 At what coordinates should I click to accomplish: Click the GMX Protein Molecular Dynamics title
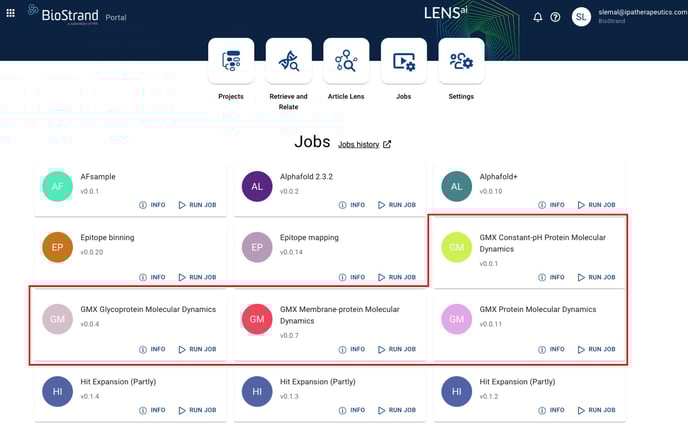(x=538, y=309)
